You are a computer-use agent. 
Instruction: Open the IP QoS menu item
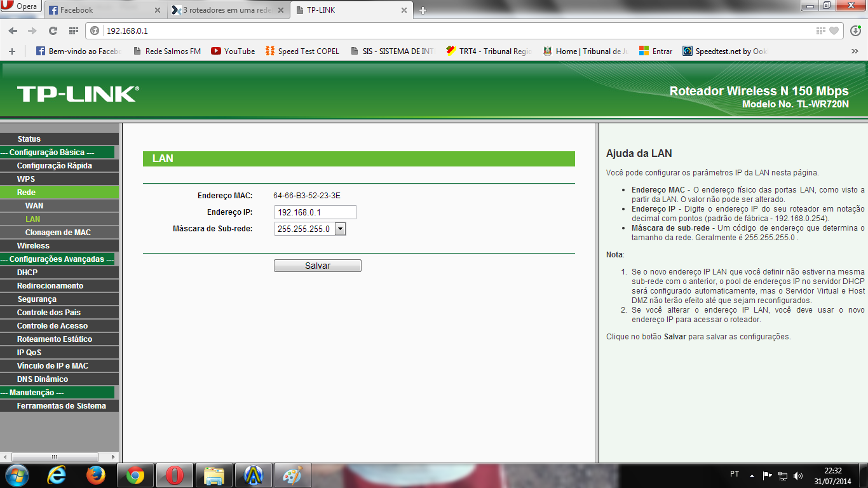pyautogui.click(x=59, y=352)
